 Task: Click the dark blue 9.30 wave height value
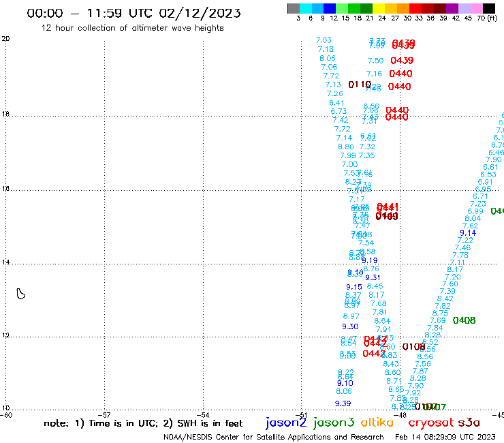click(350, 326)
